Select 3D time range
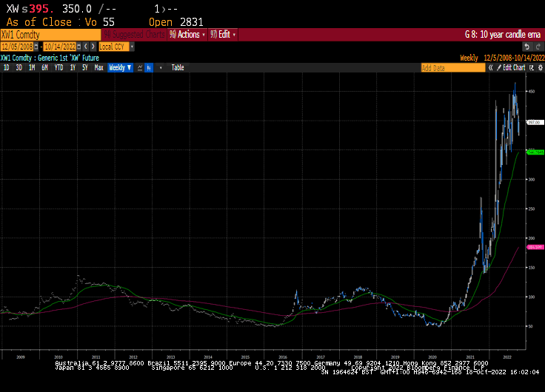The height and width of the screenshot is (392, 545). [x=19, y=68]
